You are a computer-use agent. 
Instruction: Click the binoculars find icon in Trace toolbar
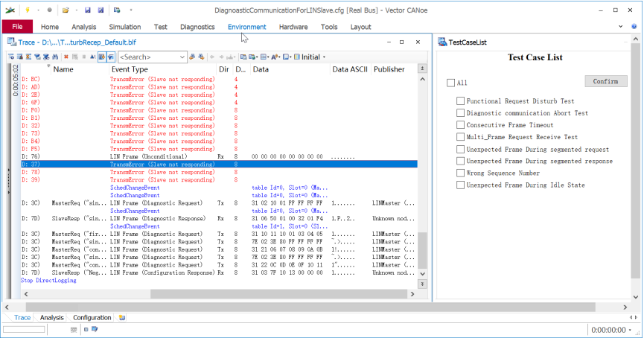54,57
